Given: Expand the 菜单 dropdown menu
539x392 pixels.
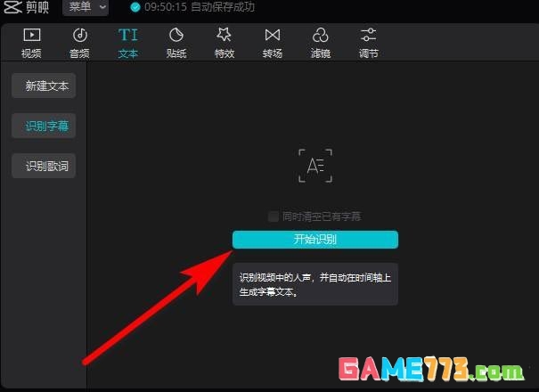Looking at the screenshot, I should (86, 7).
